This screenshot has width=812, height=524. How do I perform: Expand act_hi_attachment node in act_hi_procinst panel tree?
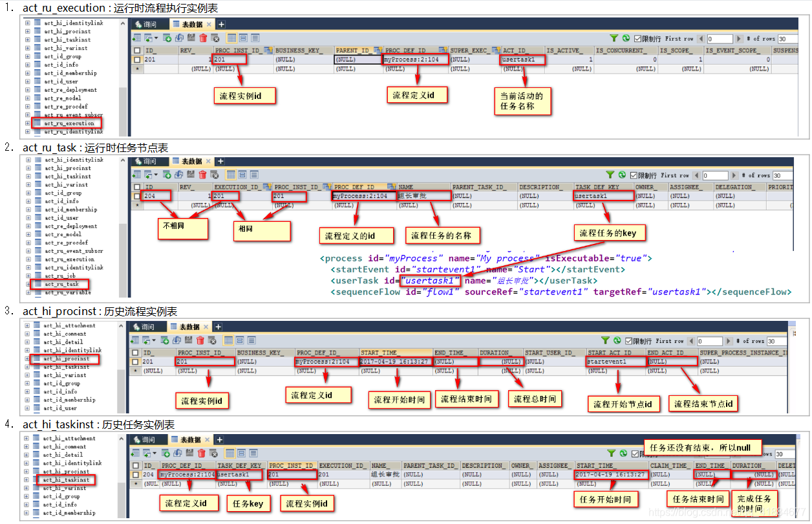(x=27, y=325)
